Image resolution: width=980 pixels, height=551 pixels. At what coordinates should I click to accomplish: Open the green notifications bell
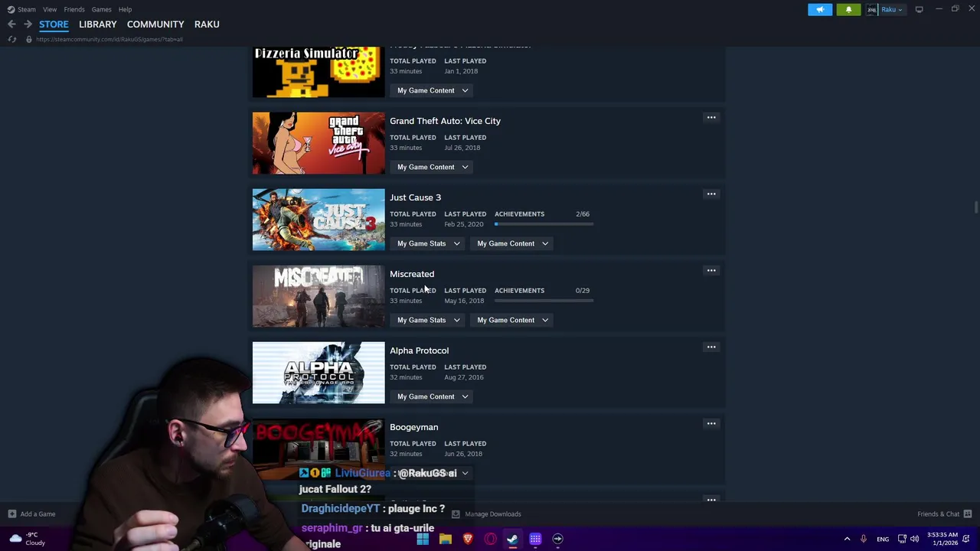(848, 9)
